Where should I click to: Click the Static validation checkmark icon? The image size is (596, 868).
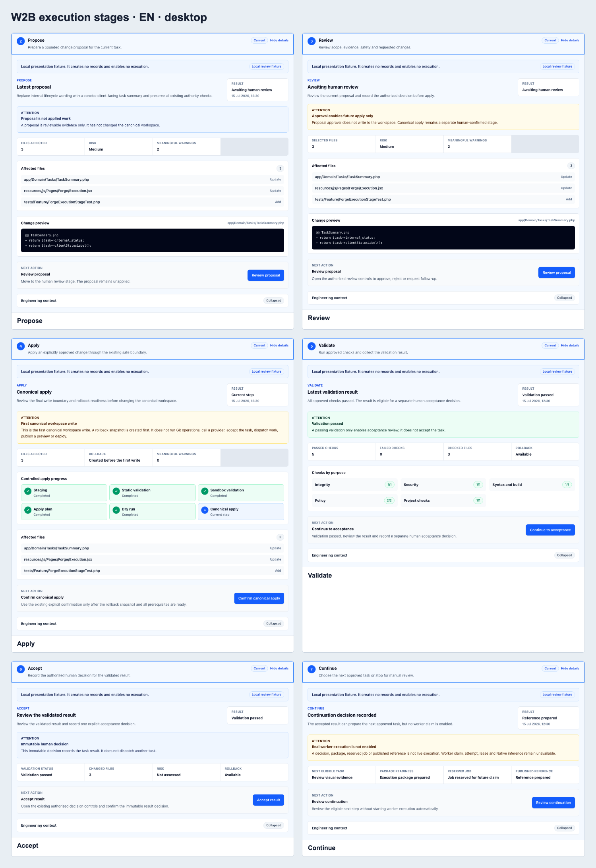pos(116,491)
